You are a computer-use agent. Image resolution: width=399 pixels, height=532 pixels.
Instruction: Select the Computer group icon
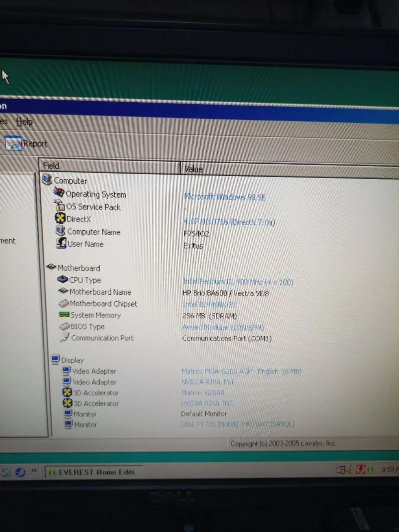(x=47, y=180)
